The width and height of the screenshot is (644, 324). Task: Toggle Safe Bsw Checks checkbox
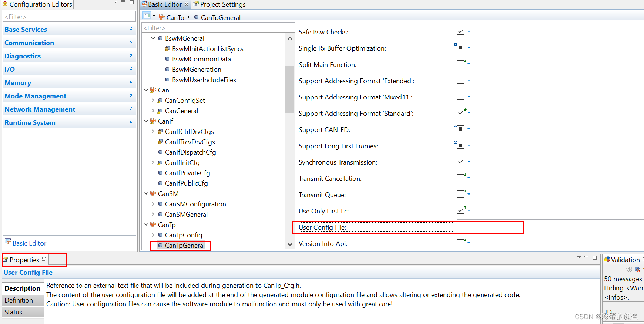(x=460, y=31)
